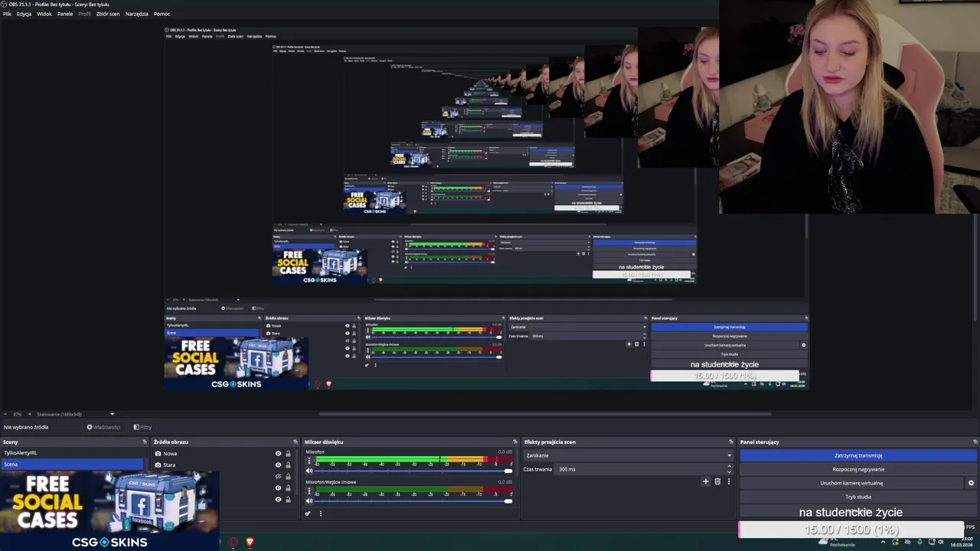980x551 pixels.
Task: Open Mikrofon/Wejście liniowe options menu
Action: (309, 491)
